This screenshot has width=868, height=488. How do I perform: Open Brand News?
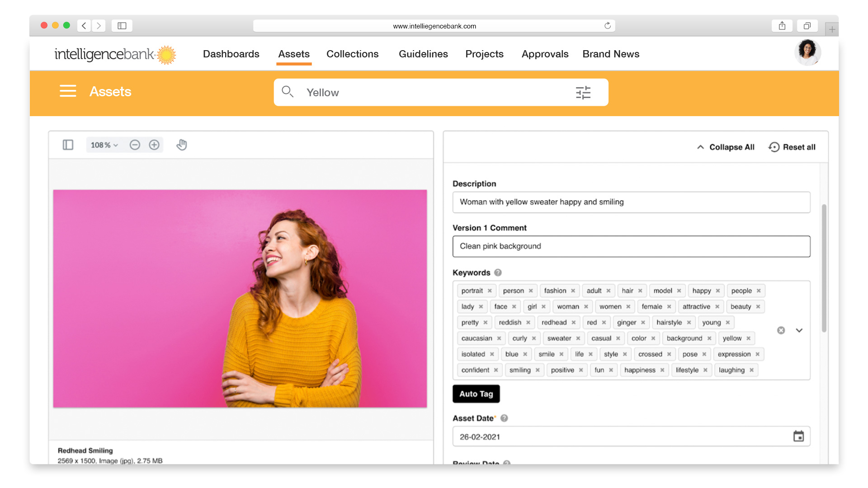(x=611, y=54)
